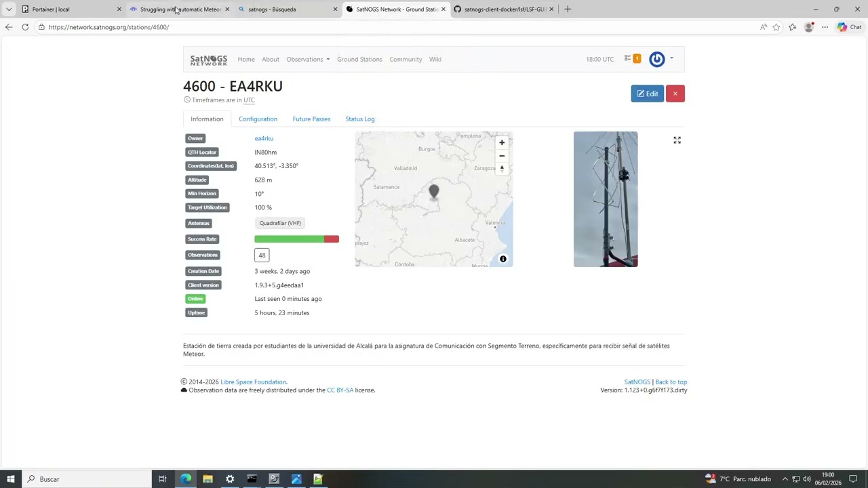Viewport: 868px width, 488px height.
Task: Click the 18:00 UTC clock text
Action: coord(599,60)
